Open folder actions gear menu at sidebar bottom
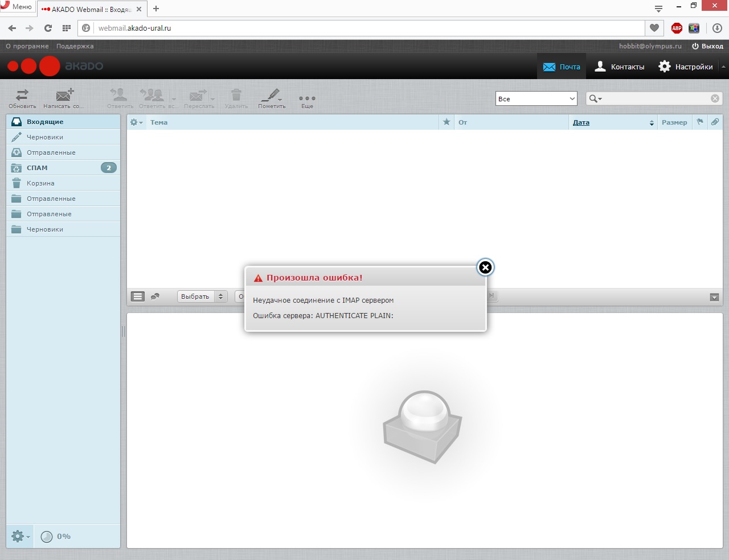The height and width of the screenshot is (560, 729). 21,537
